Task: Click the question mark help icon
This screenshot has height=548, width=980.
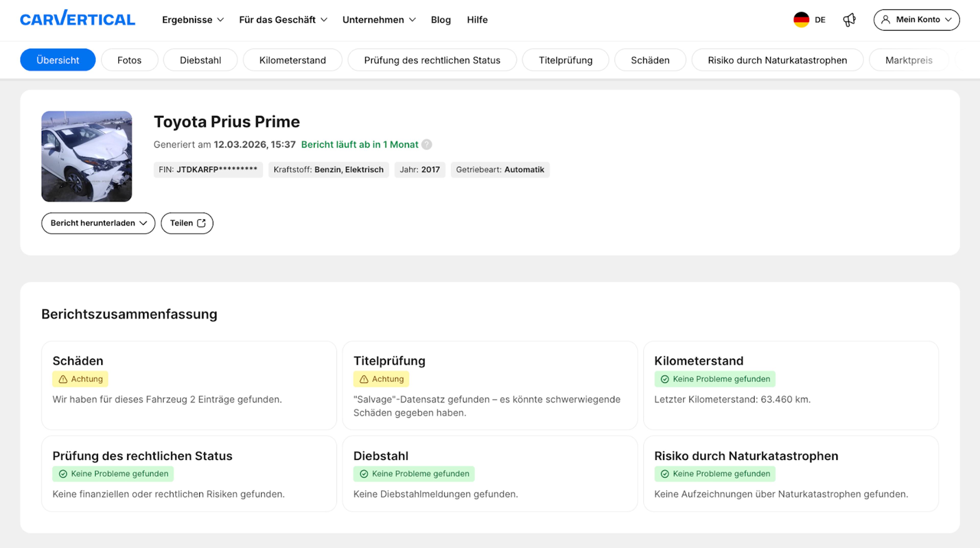Action: [427, 144]
